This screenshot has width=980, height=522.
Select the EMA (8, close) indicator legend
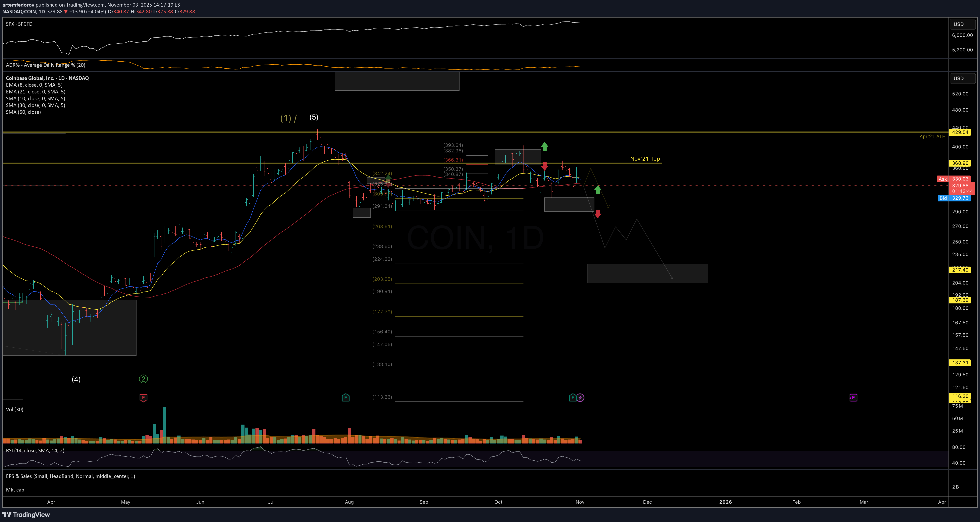[x=34, y=85]
